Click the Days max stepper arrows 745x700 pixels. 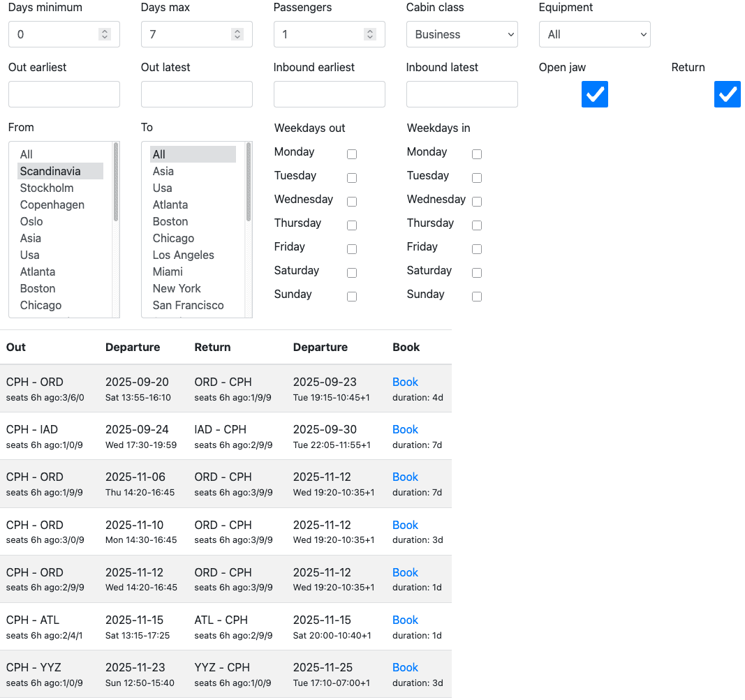237,34
